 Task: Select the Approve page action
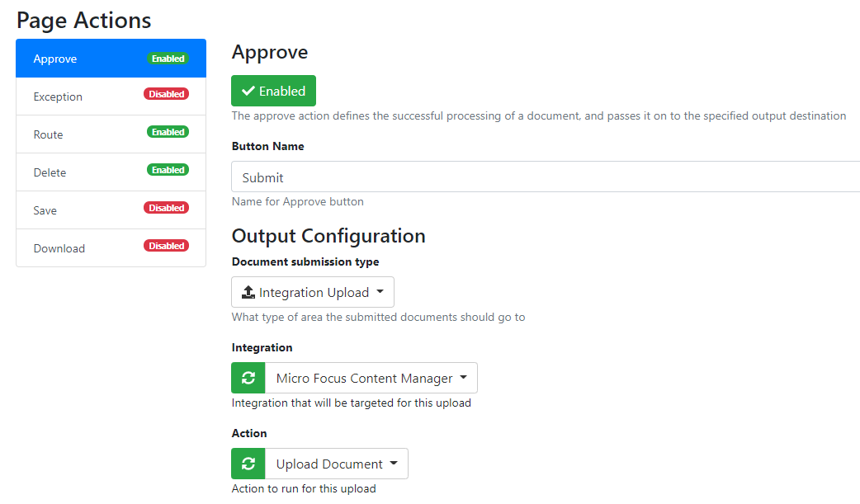point(55,59)
